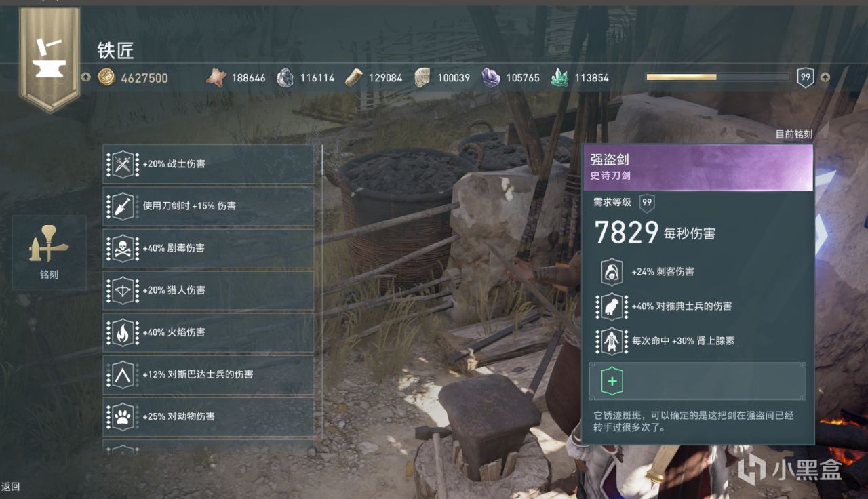Click the purple obsidian glass icon
868x499 pixels.
pyautogui.click(x=491, y=78)
